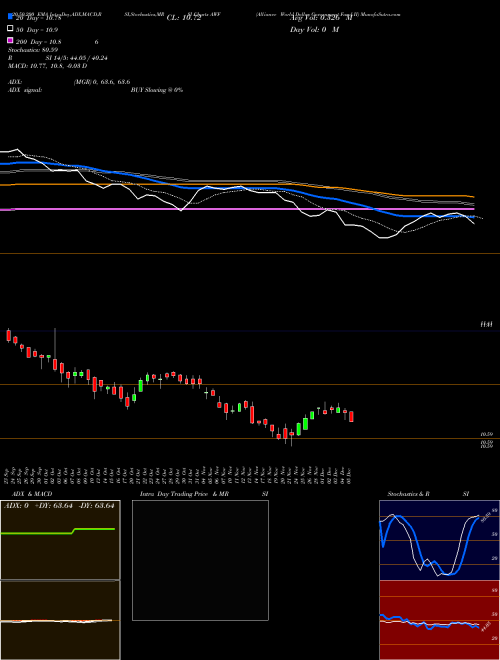Click the 'ADX signal:' label
The width and height of the screenshot is (500, 660).
[x=25, y=90]
